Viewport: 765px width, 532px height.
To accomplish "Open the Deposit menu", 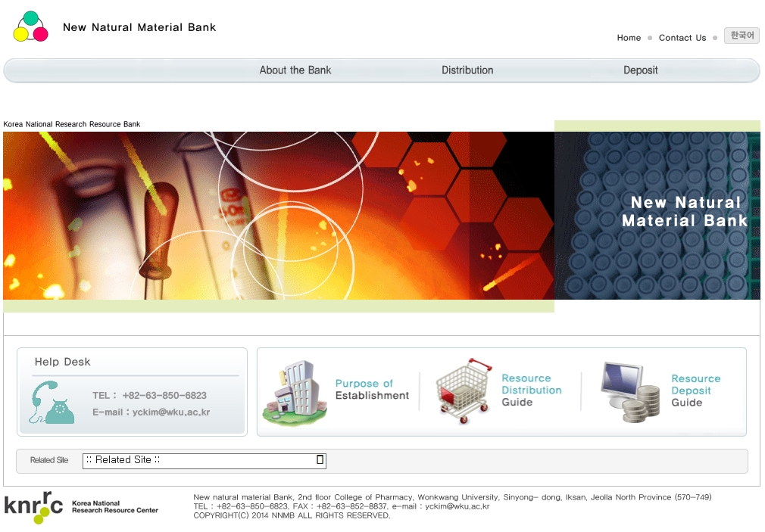I will (641, 70).
